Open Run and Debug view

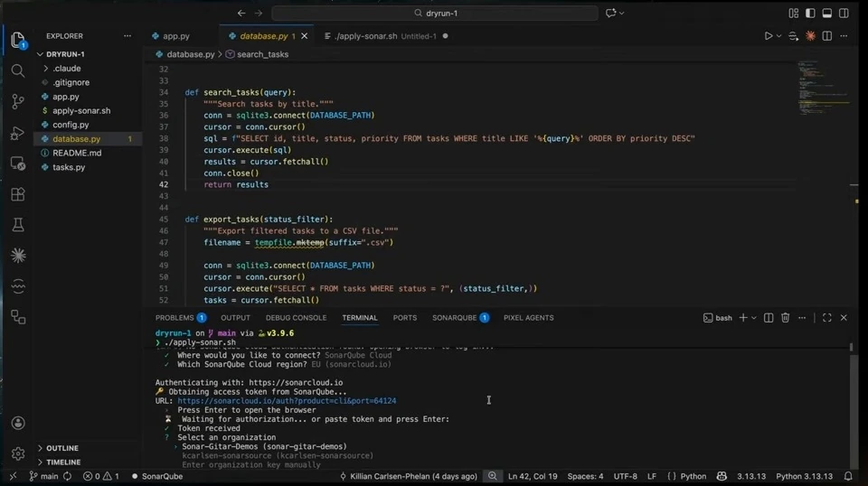click(18, 133)
